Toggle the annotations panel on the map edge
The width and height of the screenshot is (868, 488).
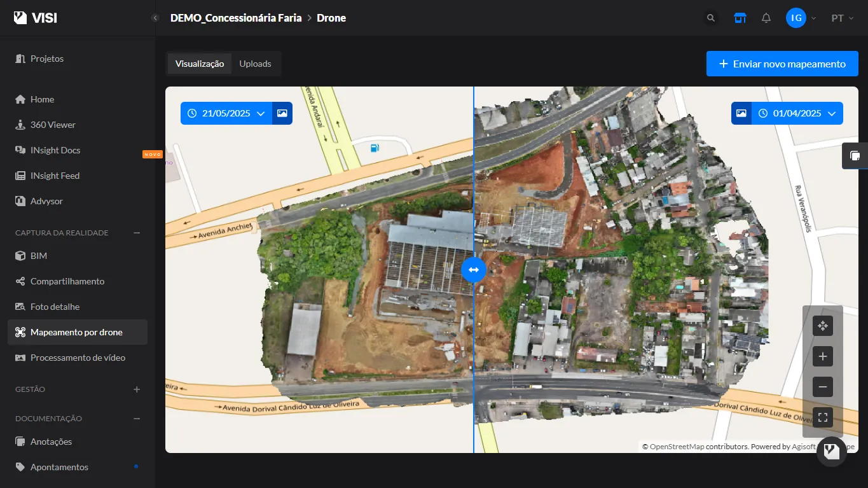click(855, 155)
